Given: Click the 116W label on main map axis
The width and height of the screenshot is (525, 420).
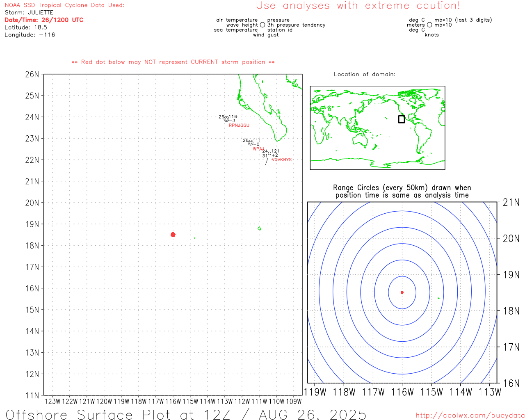Looking at the screenshot, I should [173, 402].
